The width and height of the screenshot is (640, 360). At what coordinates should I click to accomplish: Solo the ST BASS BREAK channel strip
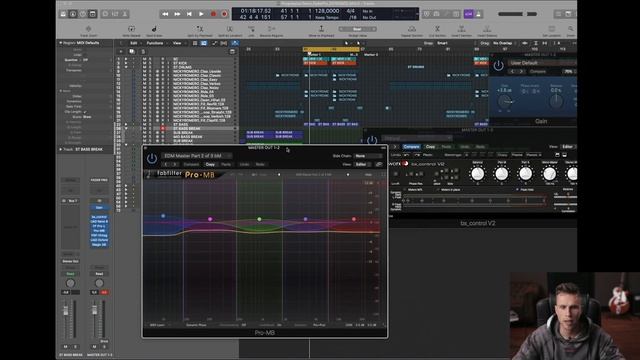75,347
